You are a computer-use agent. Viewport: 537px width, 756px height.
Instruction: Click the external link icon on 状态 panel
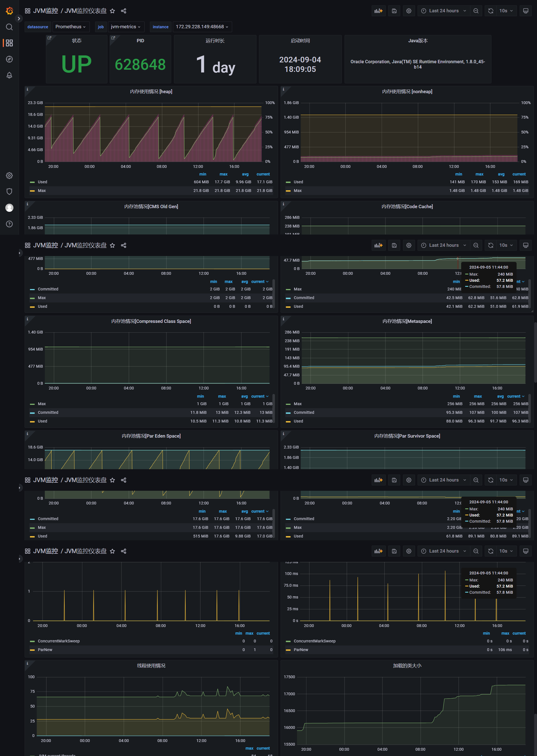pyautogui.click(x=49, y=38)
